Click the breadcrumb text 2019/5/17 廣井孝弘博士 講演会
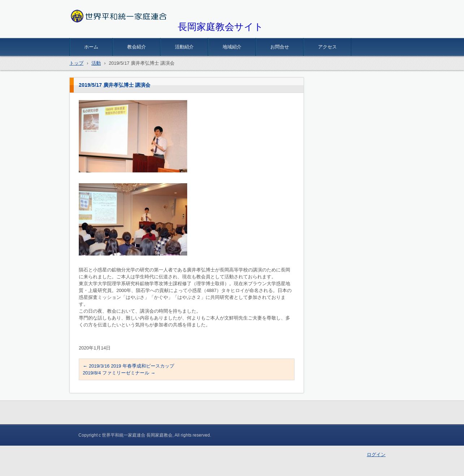464x476 pixels. pos(142,63)
